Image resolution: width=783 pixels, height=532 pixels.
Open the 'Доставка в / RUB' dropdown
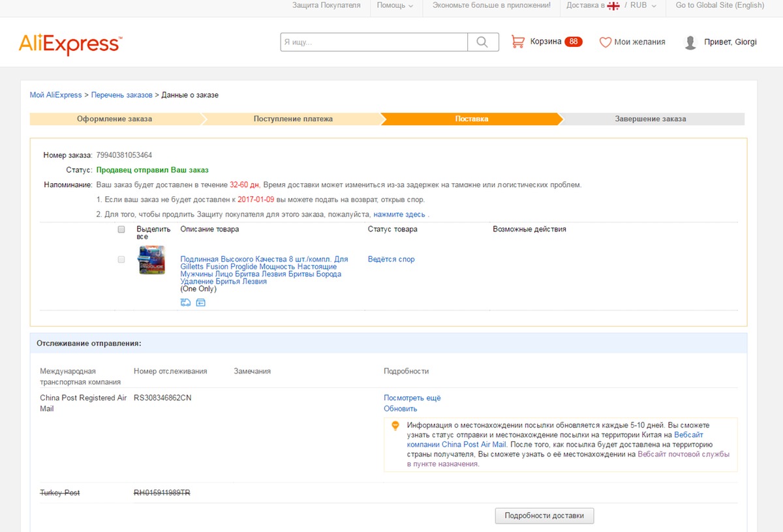(611, 5)
